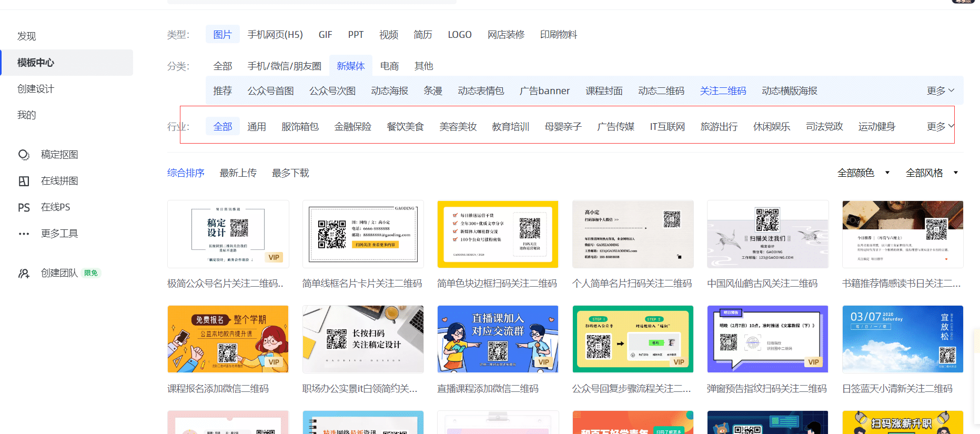Select the 公众号首图 subcategory
The width and height of the screenshot is (980, 434).
click(x=271, y=91)
